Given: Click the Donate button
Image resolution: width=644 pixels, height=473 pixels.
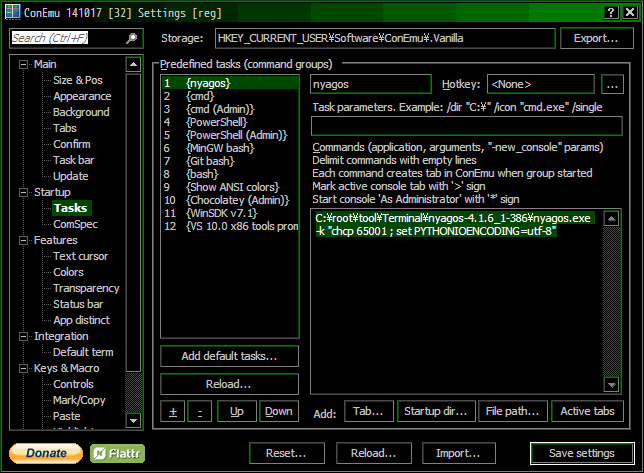Looking at the screenshot, I should [46, 453].
